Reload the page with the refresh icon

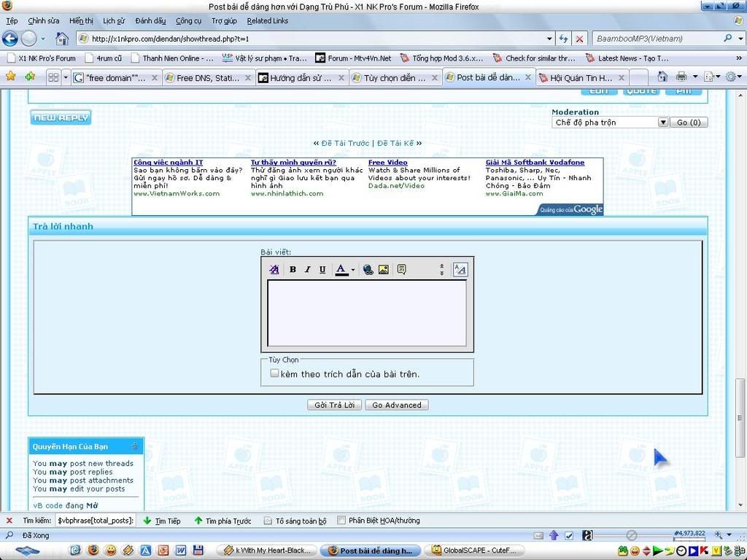[x=564, y=39]
